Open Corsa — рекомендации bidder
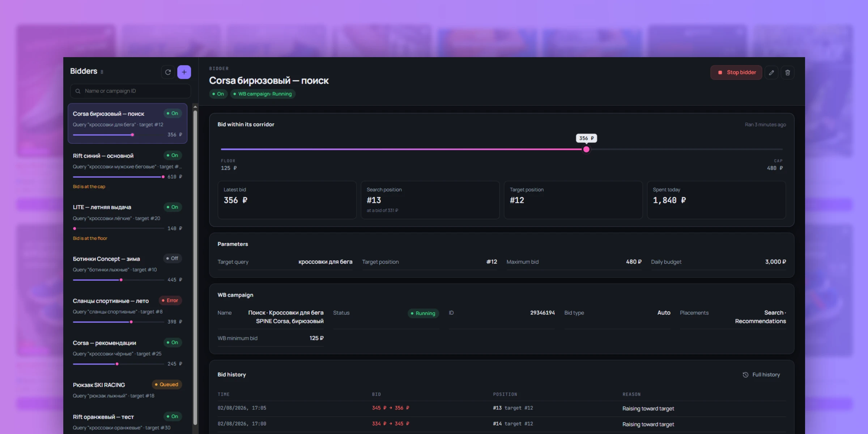This screenshot has height=434, width=868. point(127,353)
